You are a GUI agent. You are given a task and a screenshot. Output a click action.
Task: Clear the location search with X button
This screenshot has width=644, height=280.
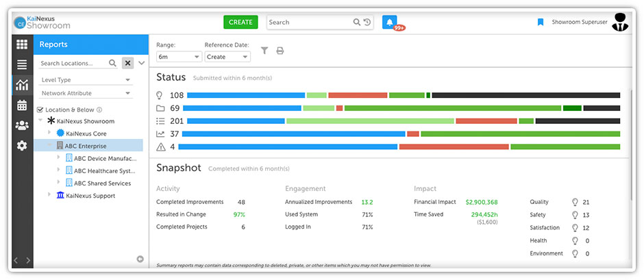point(127,63)
